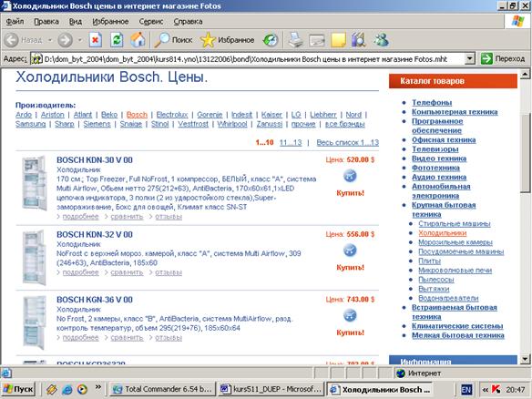
Task: Click Купить! for BOSCH KDN-32 V 00
Action: click(x=350, y=267)
